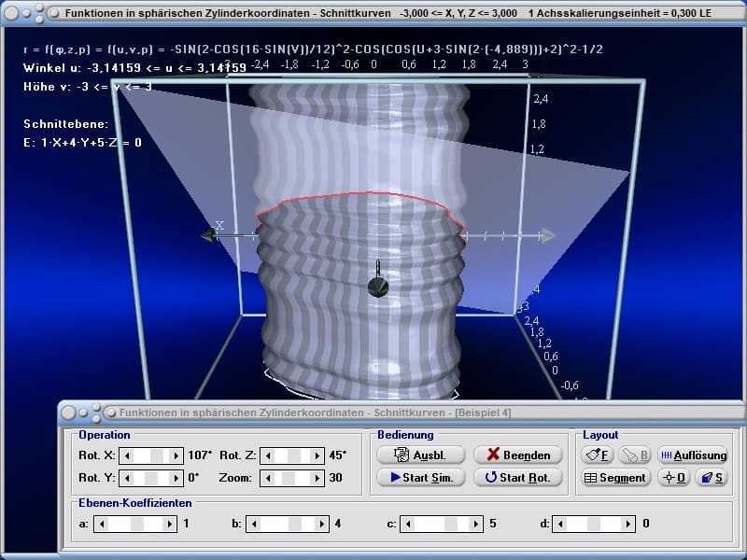747x560 pixels.
Task: Decrease coefficient d with left arrow
Action: point(560,524)
